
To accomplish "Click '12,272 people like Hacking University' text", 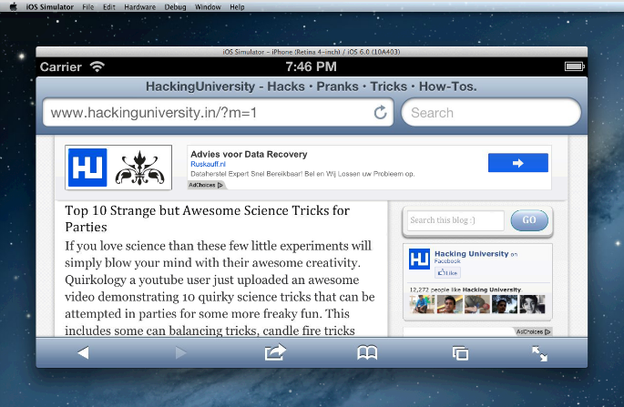I will click(x=465, y=290).
